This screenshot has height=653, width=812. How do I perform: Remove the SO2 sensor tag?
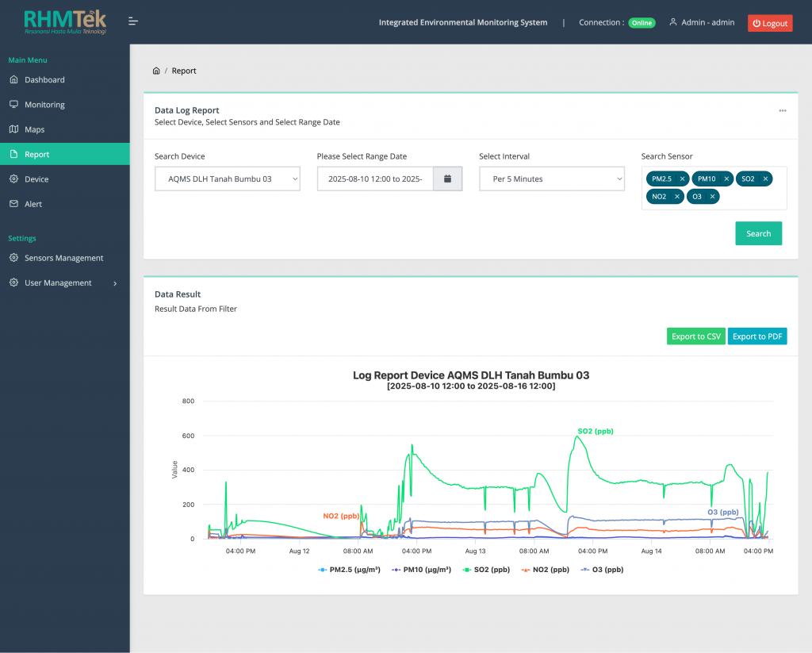point(765,179)
